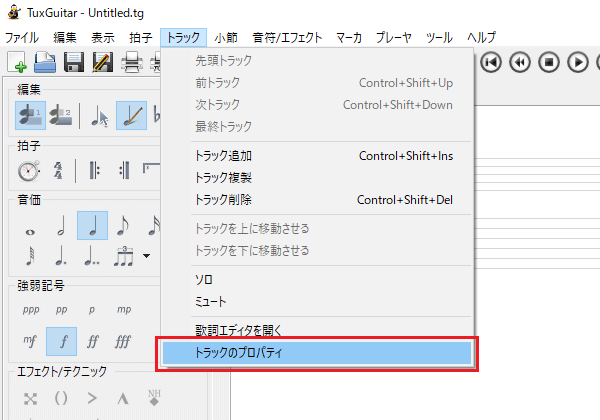Click the Save As pencil disk icon
This screenshot has width=600, height=420.
[x=103, y=62]
